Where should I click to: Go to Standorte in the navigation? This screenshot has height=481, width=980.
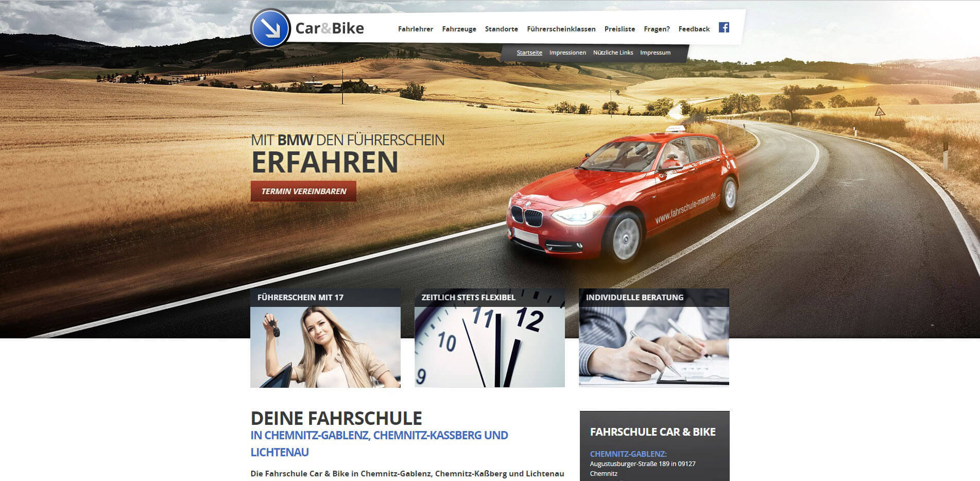501,29
